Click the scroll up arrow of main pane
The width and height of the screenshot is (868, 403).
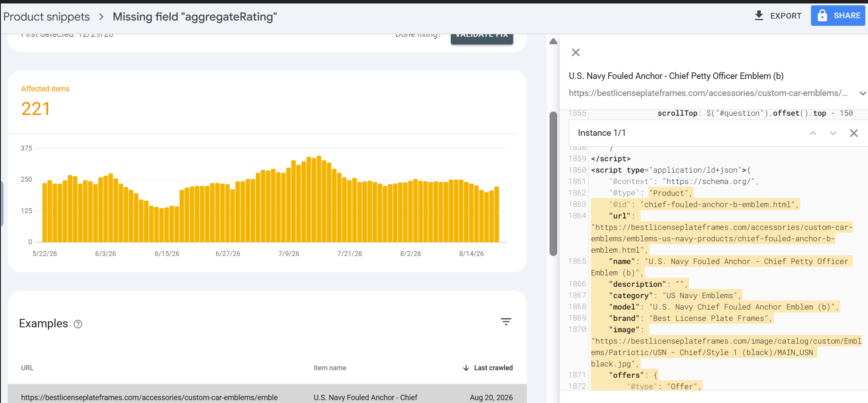tap(554, 41)
